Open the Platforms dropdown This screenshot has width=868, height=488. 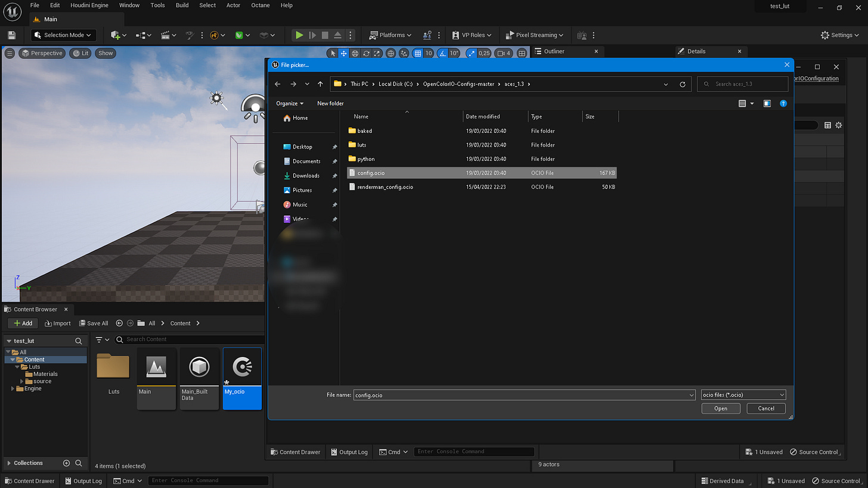pos(390,35)
